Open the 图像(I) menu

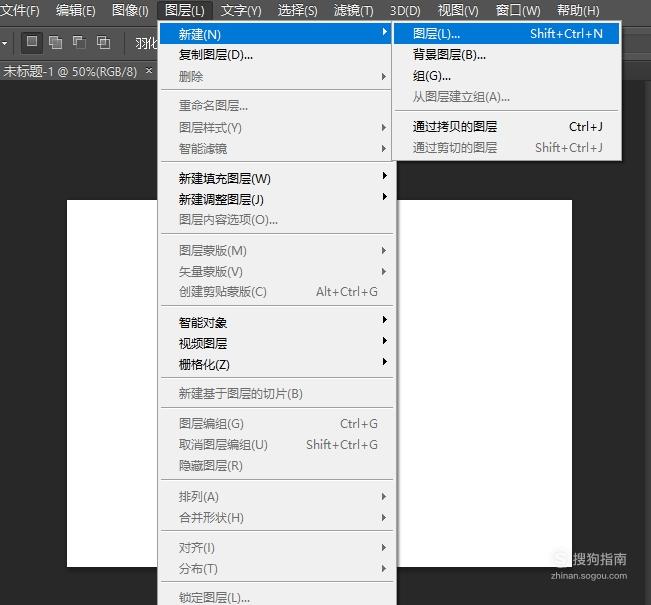click(x=130, y=10)
